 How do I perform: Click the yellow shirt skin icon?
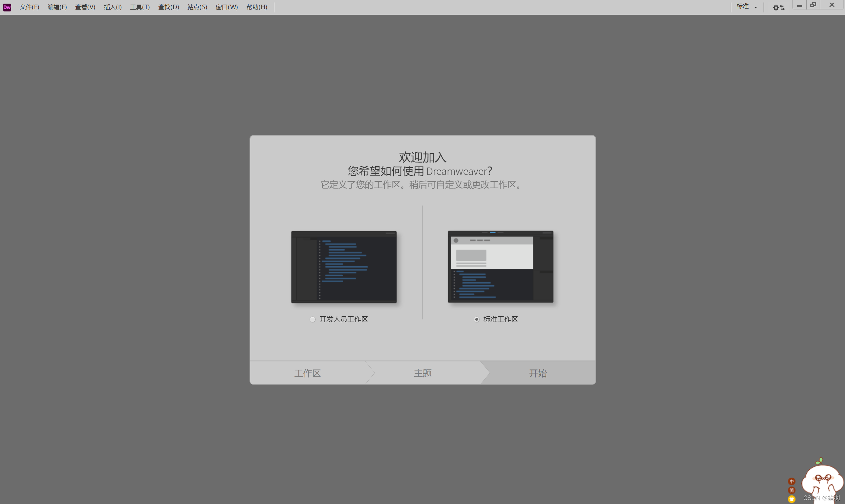pos(791,499)
